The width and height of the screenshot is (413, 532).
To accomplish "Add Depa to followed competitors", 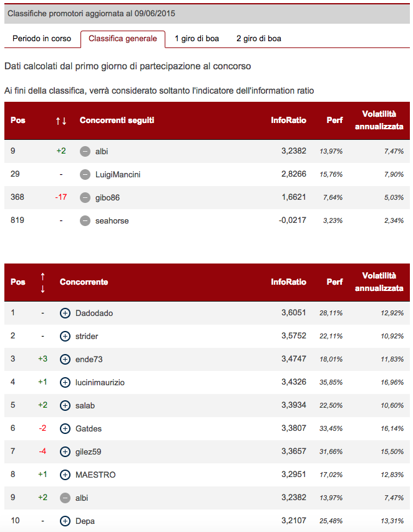I will coord(65,521).
